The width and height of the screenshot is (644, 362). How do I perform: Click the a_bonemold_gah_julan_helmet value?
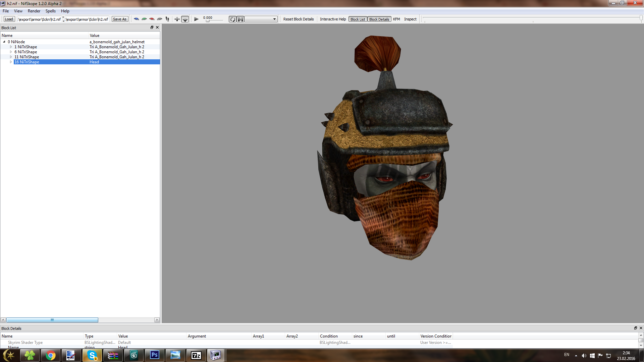[x=117, y=42]
